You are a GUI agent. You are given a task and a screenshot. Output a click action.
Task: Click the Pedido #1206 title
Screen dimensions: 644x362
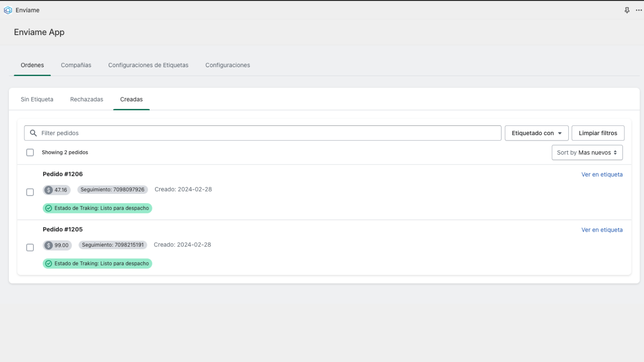click(63, 174)
